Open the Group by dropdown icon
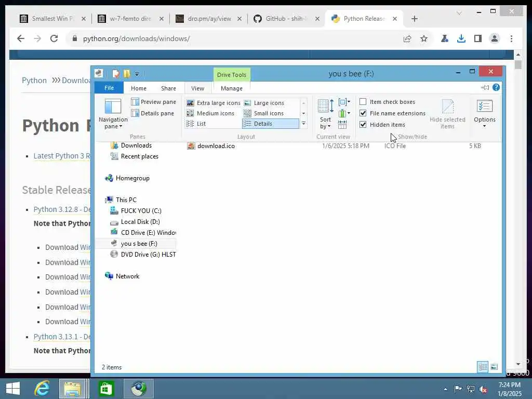 pos(344,102)
